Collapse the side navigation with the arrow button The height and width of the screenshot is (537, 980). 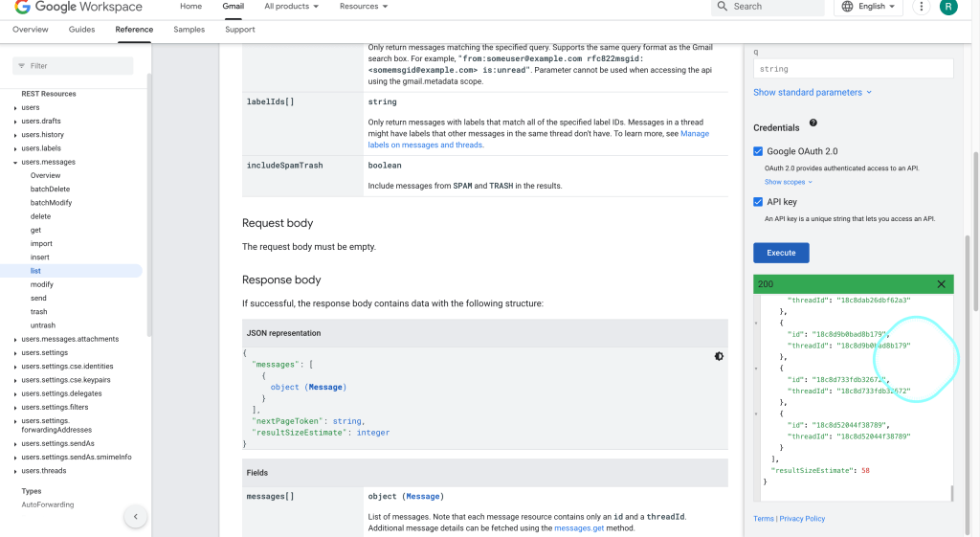136,516
